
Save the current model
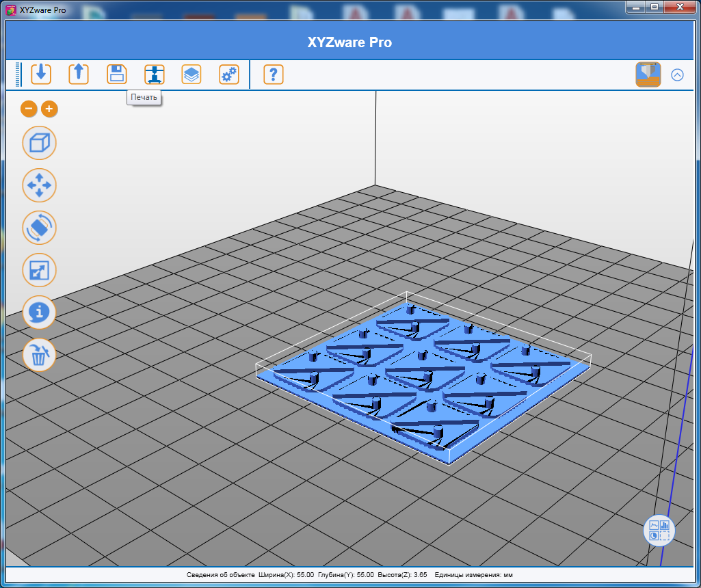(x=116, y=75)
